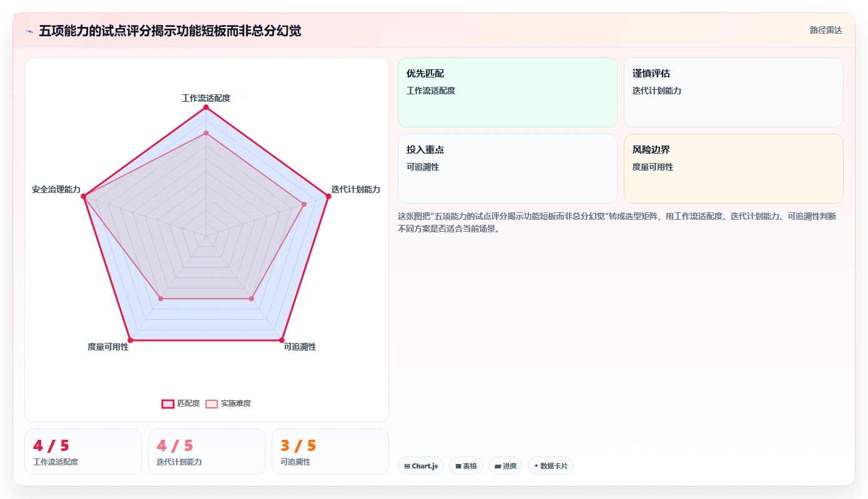Click the 度量可用性 radar axis label
The height and width of the screenshot is (499, 868).
coord(108,347)
